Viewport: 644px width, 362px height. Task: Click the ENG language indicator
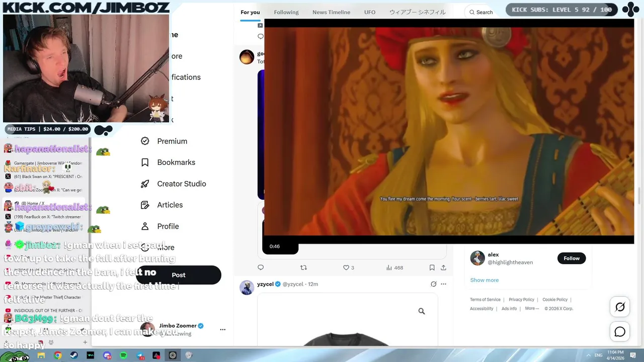point(599,355)
